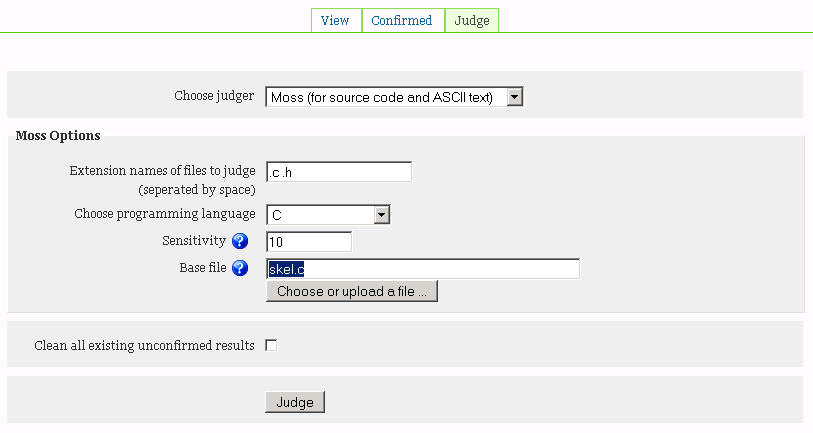813x433 pixels.
Task: Click the programming language dropdown arrow button
Action: click(382, 215)
